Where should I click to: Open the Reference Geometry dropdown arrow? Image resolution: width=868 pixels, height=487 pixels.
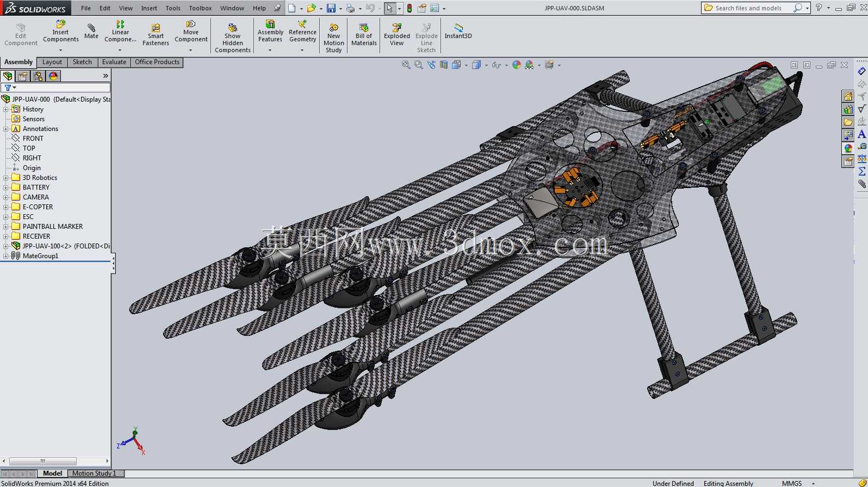coord(302,50)
